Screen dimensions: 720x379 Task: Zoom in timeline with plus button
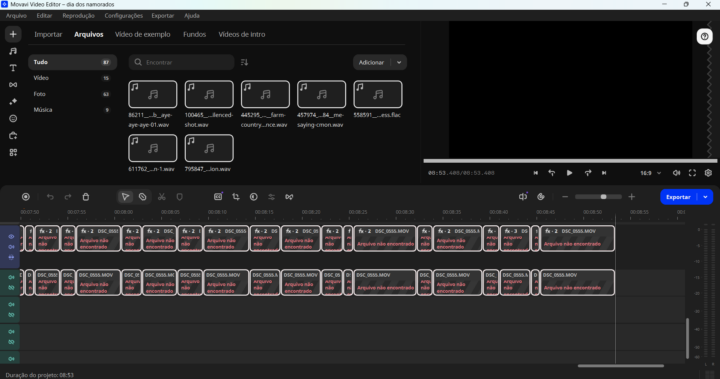(632, 197)
